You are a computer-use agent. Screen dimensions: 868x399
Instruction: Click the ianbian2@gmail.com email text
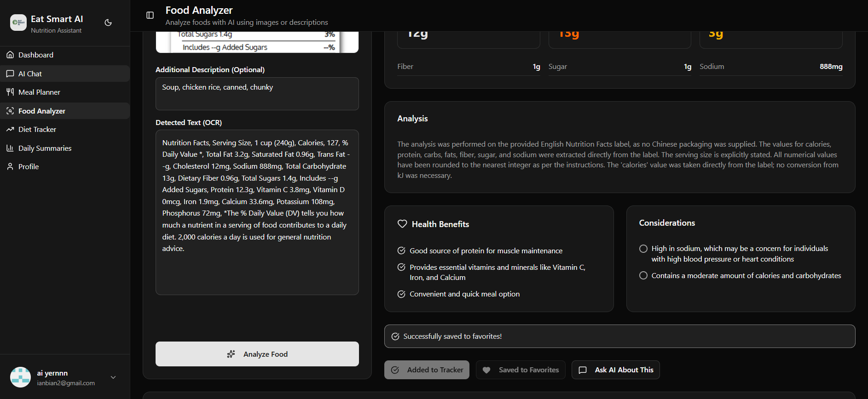coord(66,383)
